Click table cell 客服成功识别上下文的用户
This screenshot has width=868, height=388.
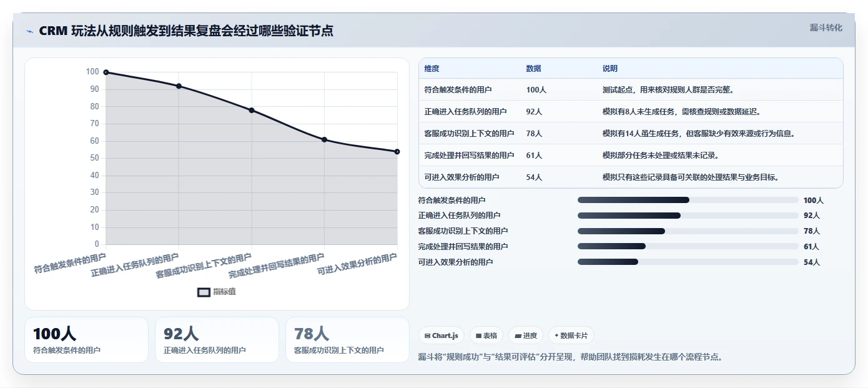[469, 134]
